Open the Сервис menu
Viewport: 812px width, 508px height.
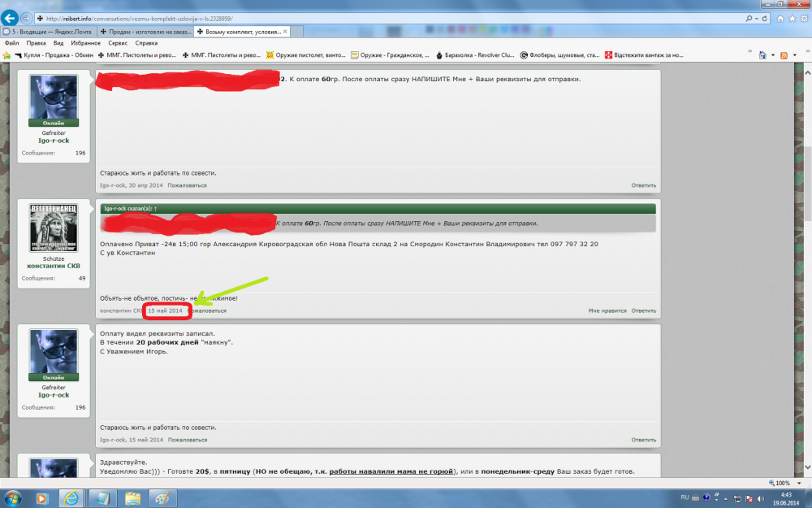tap(118, 43)
